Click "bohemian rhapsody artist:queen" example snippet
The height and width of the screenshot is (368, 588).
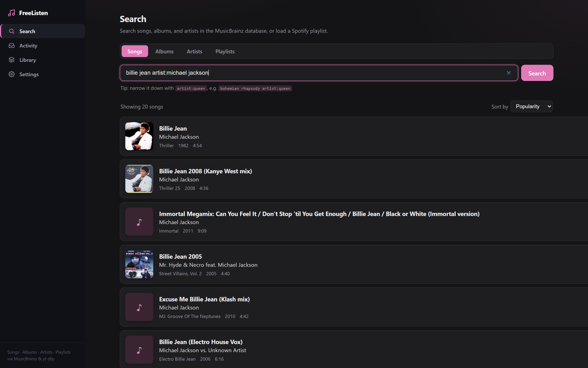click(x=255, y=88)
